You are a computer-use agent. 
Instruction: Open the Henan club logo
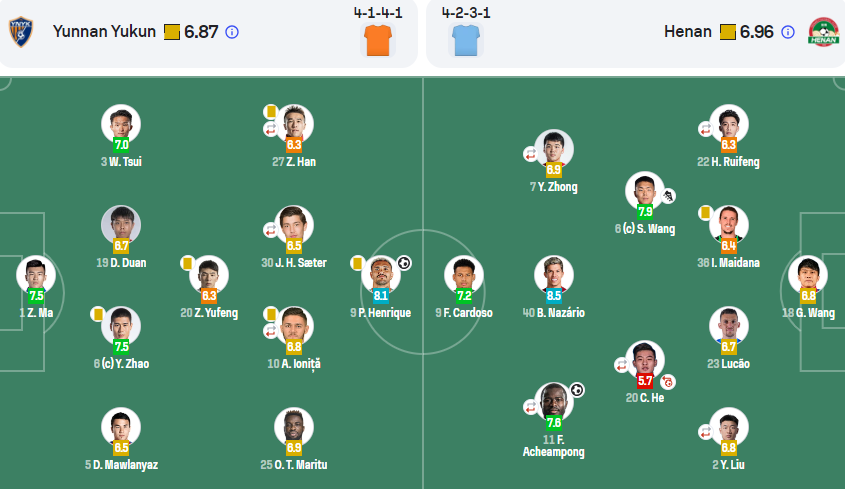pos(823,32)
